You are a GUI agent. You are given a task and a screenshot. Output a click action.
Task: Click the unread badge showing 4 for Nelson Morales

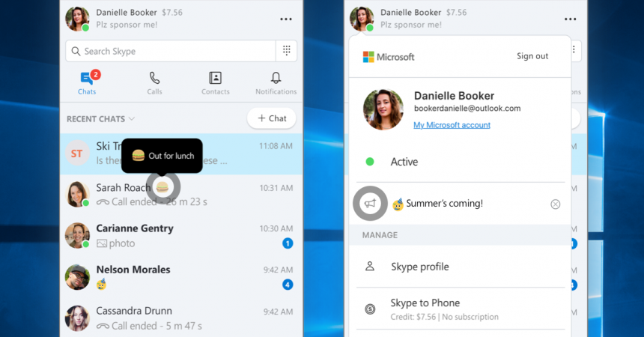288,285
